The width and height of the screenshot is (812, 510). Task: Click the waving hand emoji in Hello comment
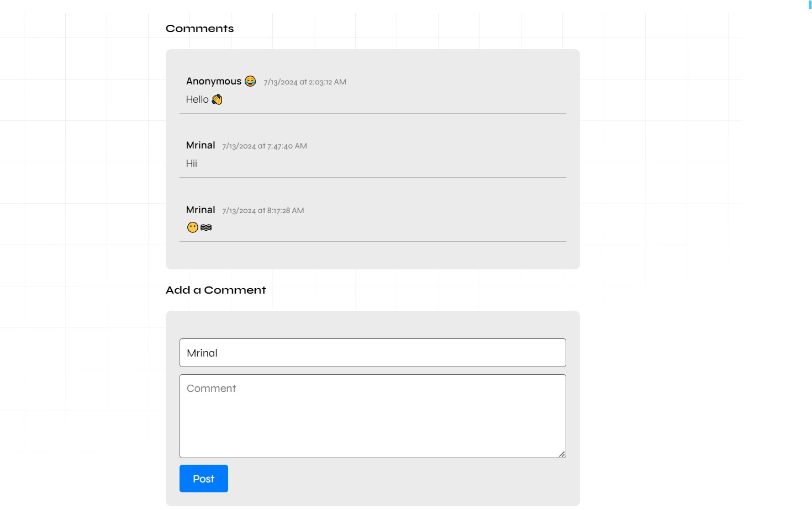[217, 99]
